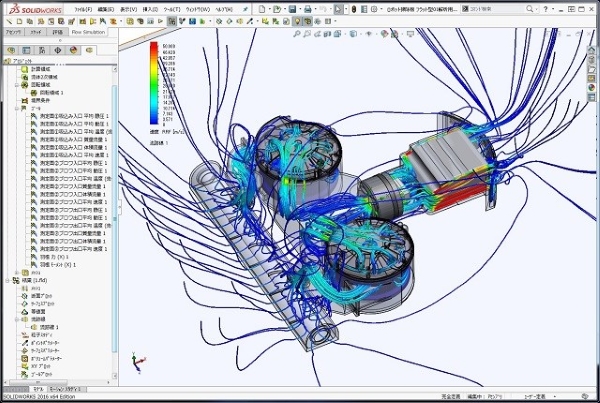600x403 pixels.
Task: Click the search magnifier icon
Action: tap(527, 8)
